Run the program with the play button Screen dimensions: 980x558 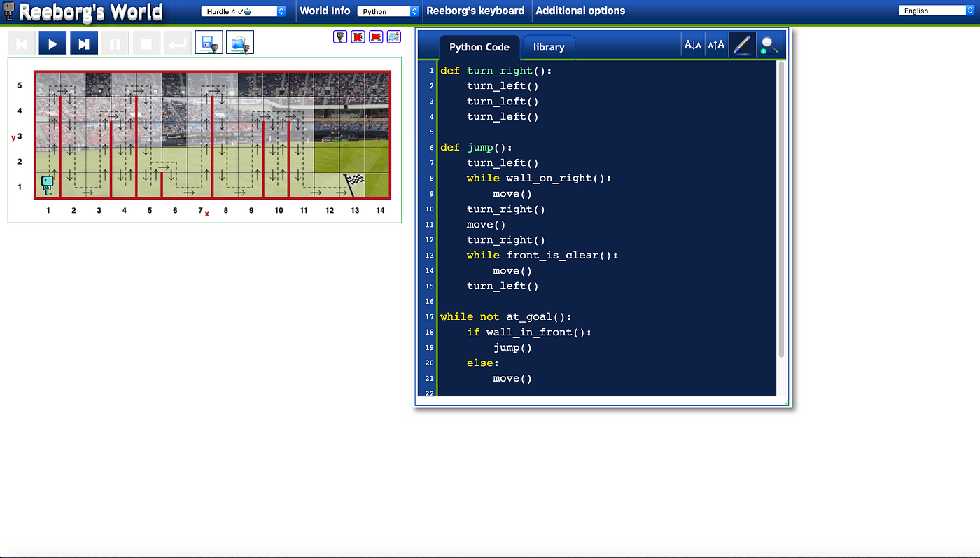pyautogui.click(x=52, y=43)
